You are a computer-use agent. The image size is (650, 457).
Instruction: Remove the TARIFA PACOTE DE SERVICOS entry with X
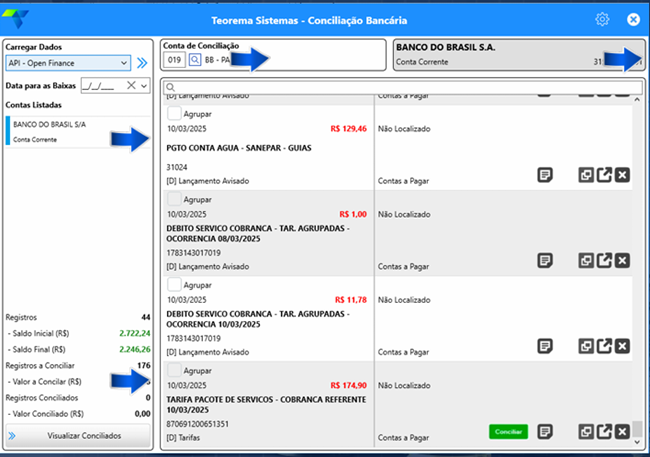(622, 431)
